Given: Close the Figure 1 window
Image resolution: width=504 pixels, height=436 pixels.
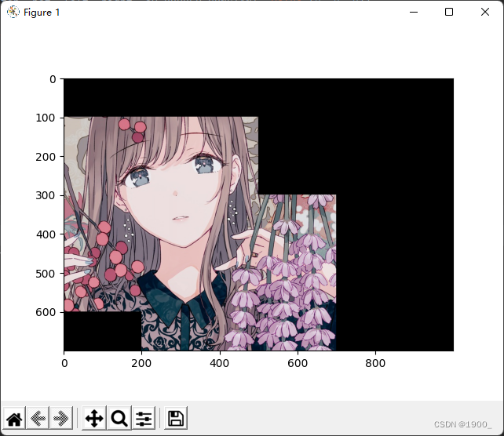Looking at the screenshot, I should 485,13.
